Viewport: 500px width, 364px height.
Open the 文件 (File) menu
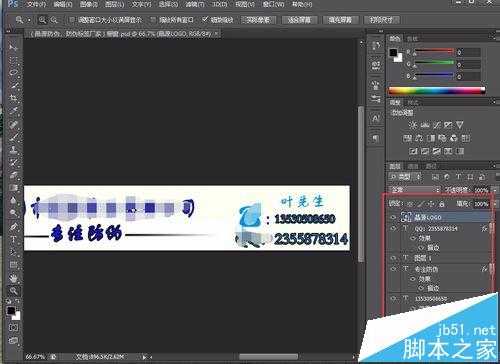click(36, 4)
